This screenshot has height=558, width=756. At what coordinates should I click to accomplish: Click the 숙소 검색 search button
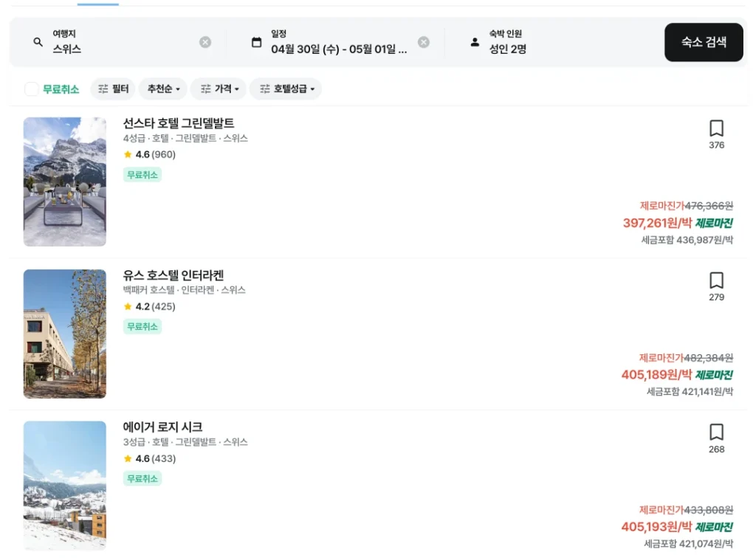[x=703, y=42]
